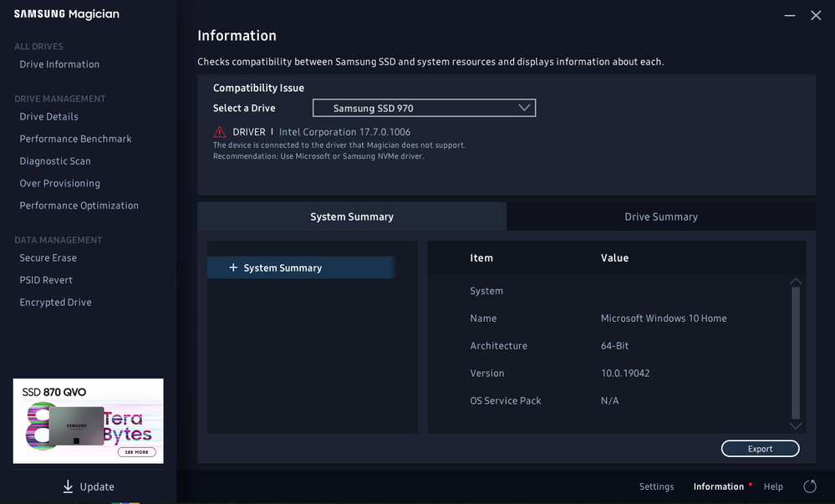Click the Samsung Magician logo
This screenshot has height=504, width=835.
pyautogui.click(x=67, y=14)
